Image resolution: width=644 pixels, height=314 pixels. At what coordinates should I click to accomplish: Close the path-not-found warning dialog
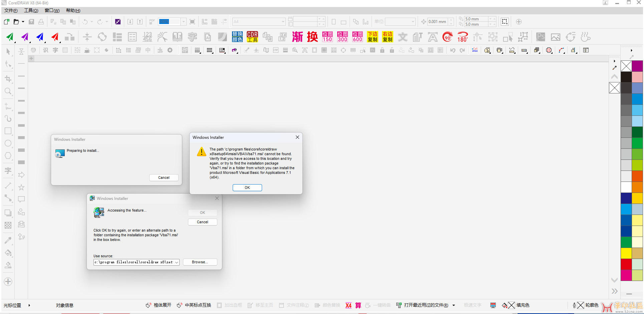(297, 137)
